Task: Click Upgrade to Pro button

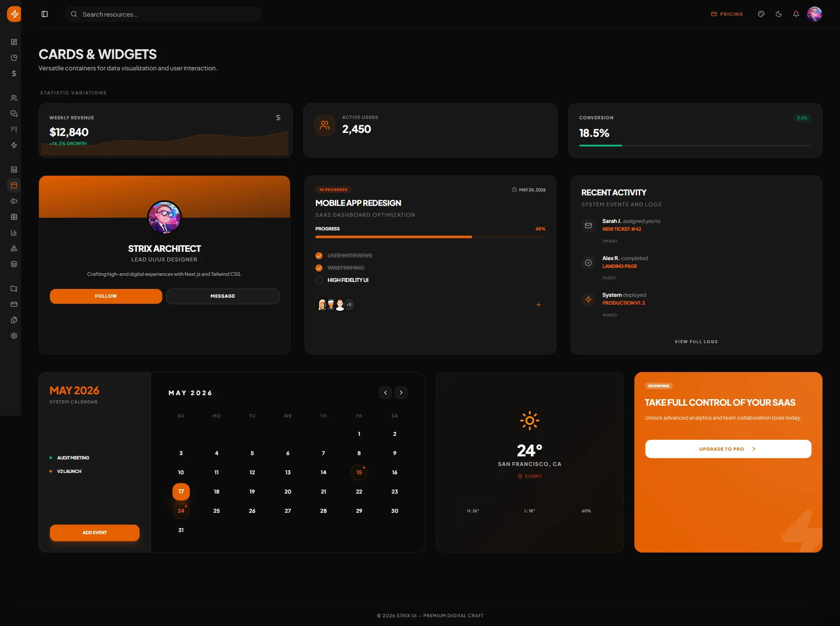Action: [728, 449]
